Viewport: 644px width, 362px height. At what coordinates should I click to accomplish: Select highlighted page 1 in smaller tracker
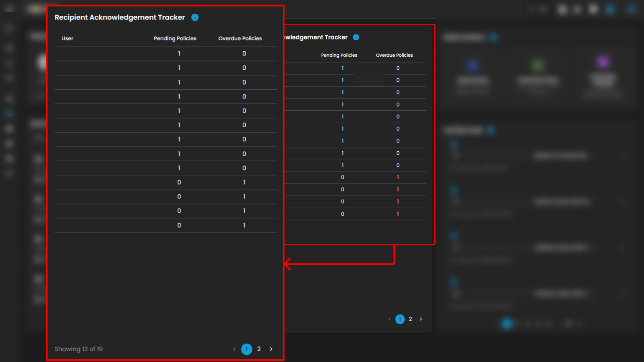400,319
